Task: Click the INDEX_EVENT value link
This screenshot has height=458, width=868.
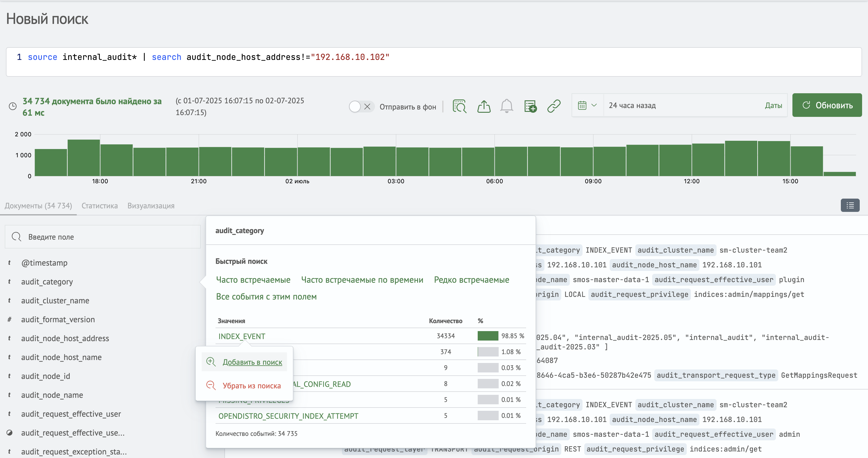Action: click(x=242, y=336)
